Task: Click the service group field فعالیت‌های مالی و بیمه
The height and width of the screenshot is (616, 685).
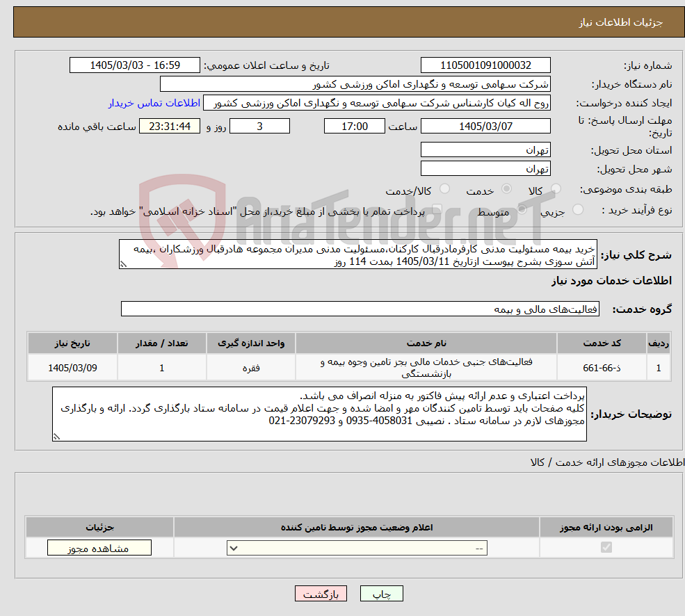Action: (x=360, y=309)
